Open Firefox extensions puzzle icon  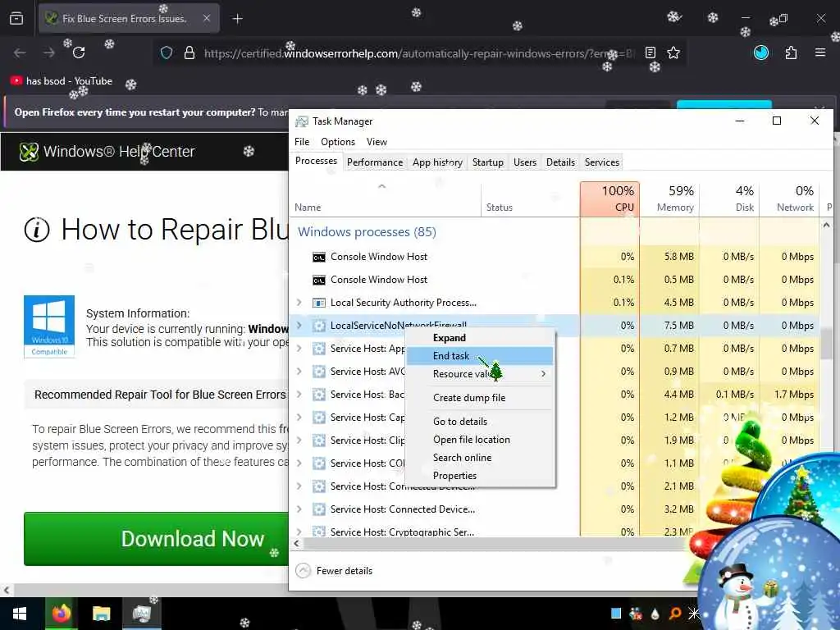click(x=791, y=52)
